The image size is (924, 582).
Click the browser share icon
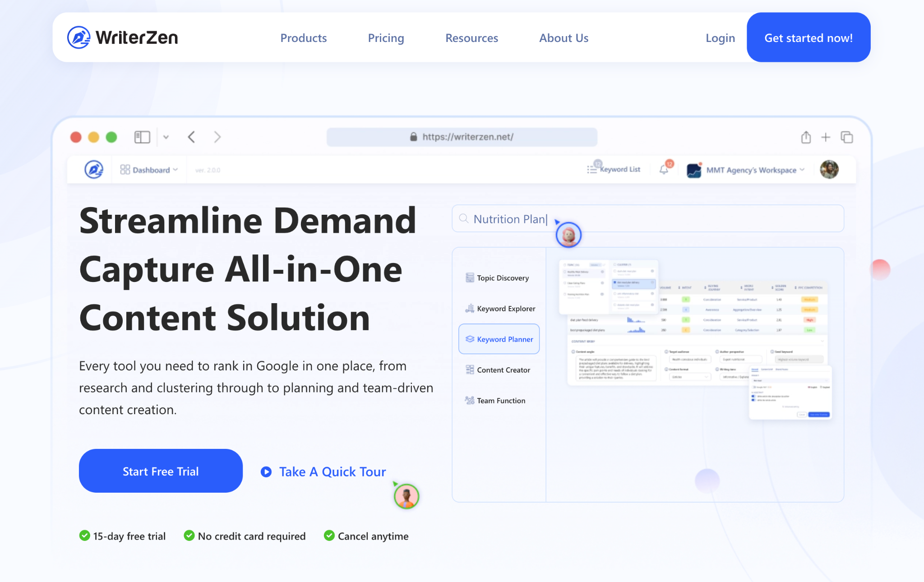click(806, 137)
